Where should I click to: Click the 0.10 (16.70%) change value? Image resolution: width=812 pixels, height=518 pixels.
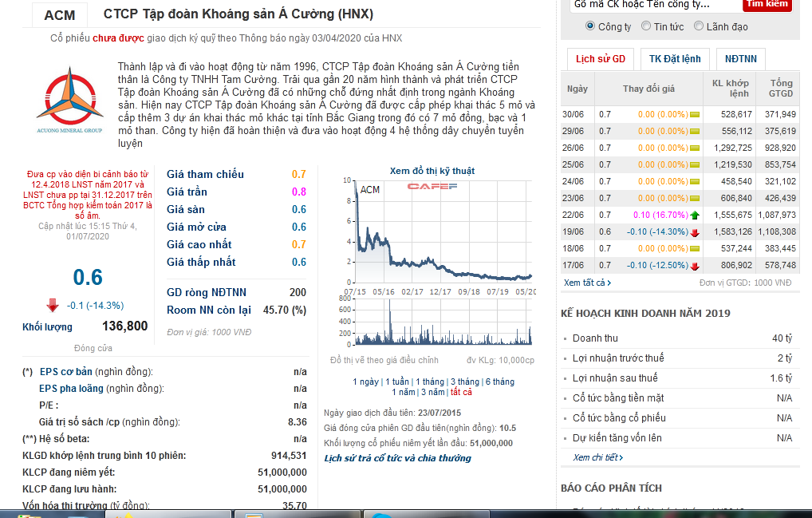pyautogui.click(x=660, y=215)
